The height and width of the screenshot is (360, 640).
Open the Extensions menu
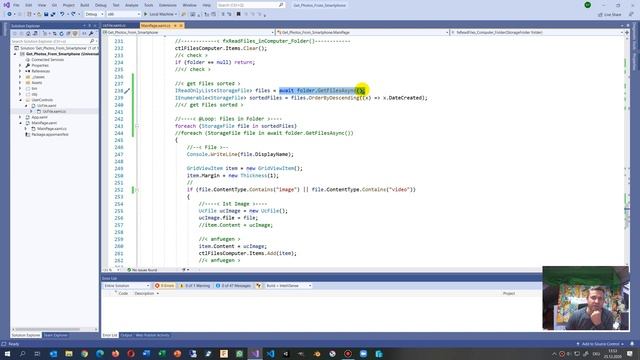pyautogui.click(x=168, y=5)
